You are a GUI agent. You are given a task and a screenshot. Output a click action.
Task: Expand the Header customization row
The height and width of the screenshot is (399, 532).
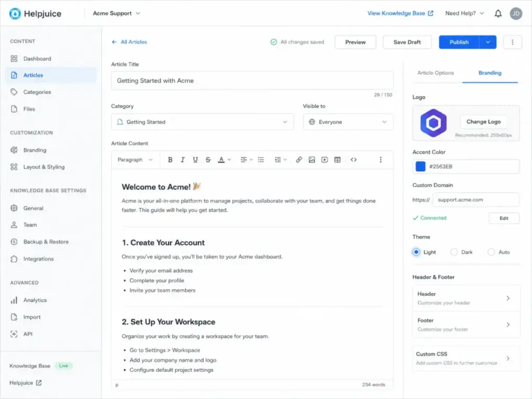coord(466,298)
